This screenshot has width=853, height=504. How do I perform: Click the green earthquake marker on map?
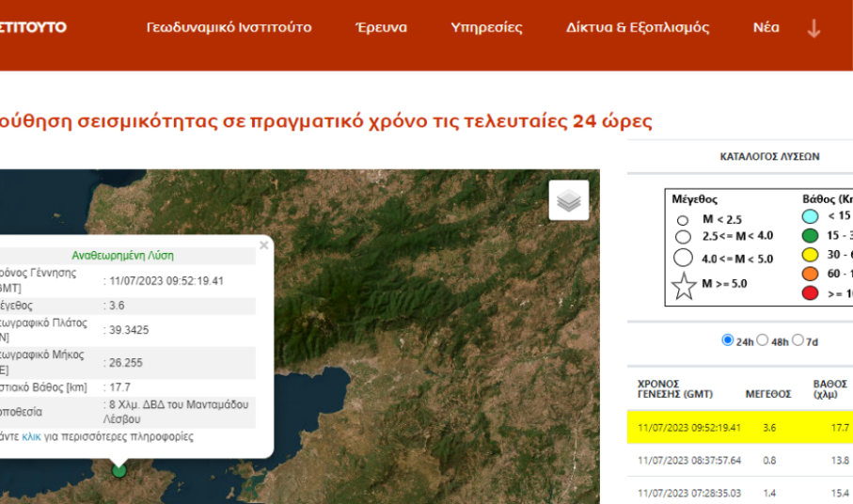click(118, 469)
